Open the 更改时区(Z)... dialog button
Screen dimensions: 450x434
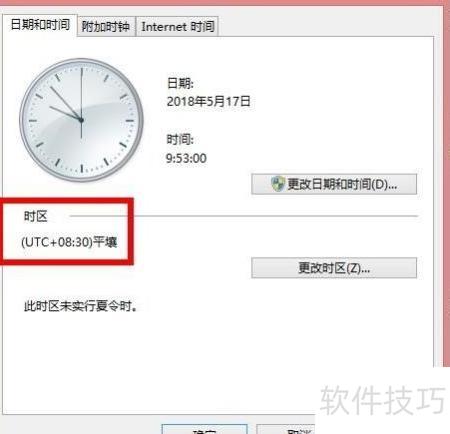coord(334,268)
